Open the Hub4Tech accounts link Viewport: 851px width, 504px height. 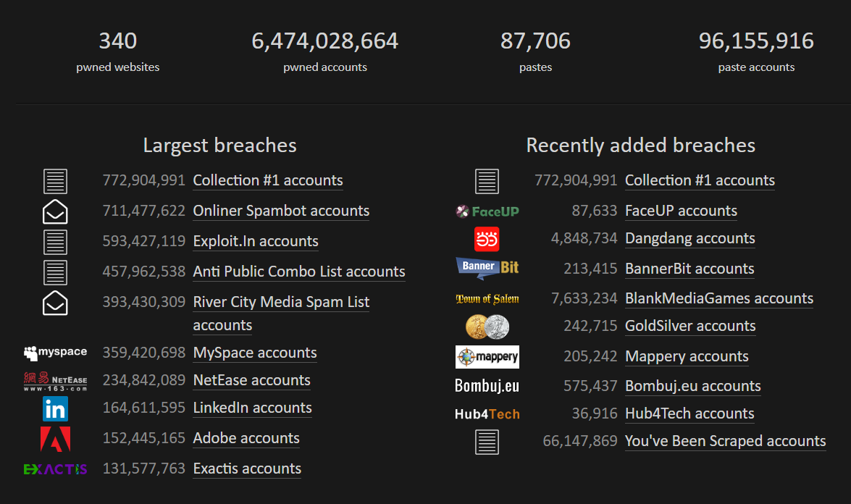click(689, 413)
